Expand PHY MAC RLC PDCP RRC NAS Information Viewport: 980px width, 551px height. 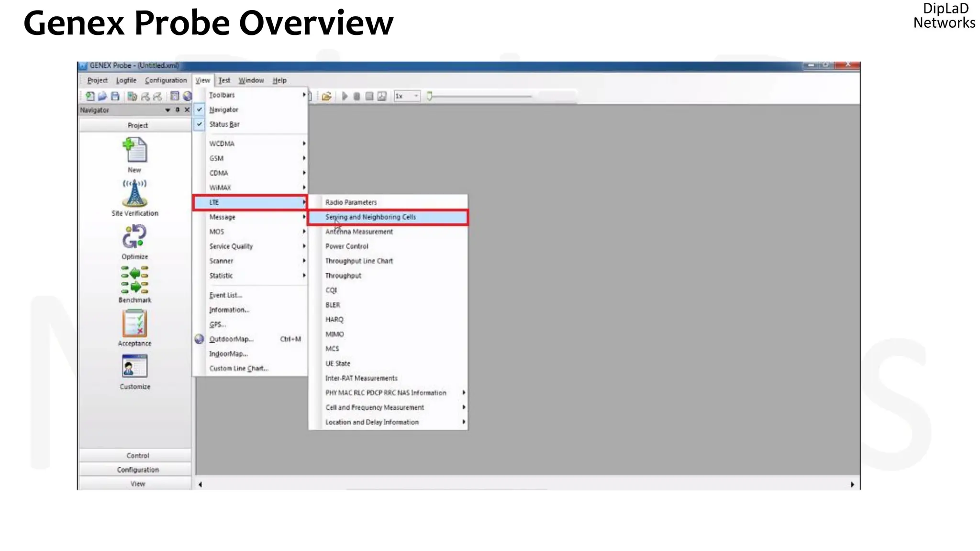(x=386, y=393)
